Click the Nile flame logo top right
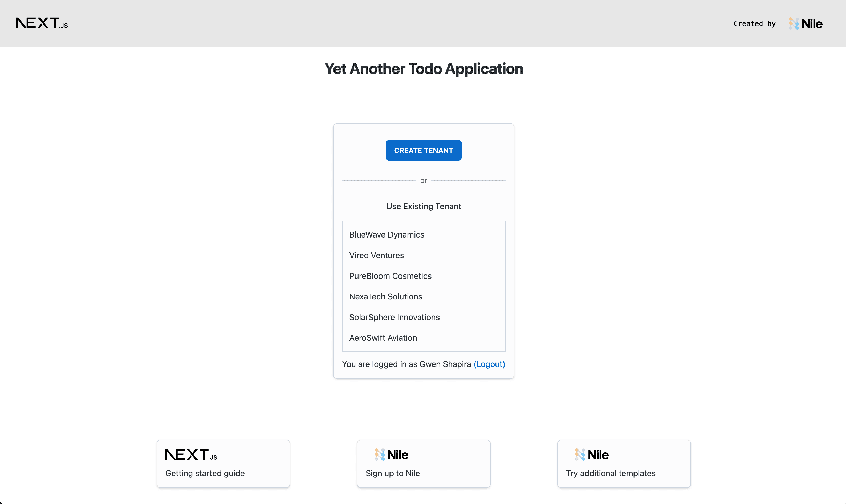 (794, 23)
